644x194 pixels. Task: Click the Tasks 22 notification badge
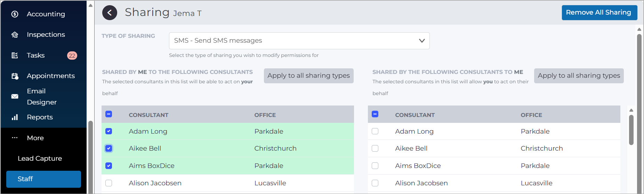(x=72, y=56)
